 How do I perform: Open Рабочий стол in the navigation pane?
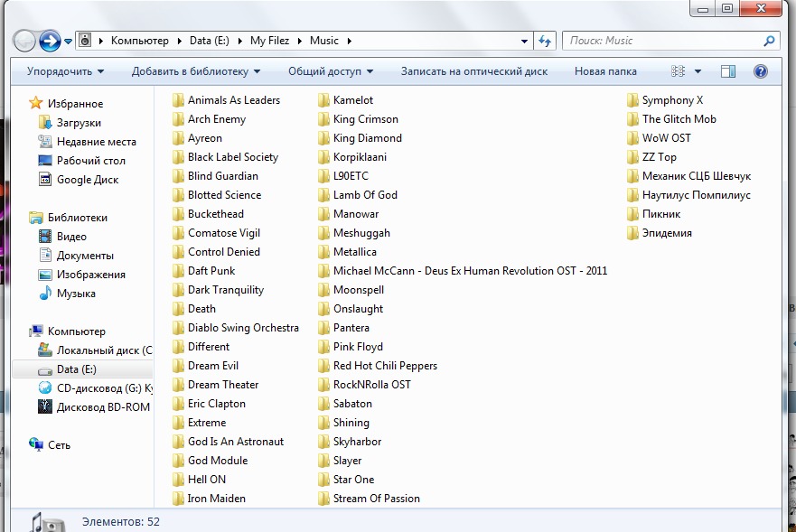(x=91, y=161)
